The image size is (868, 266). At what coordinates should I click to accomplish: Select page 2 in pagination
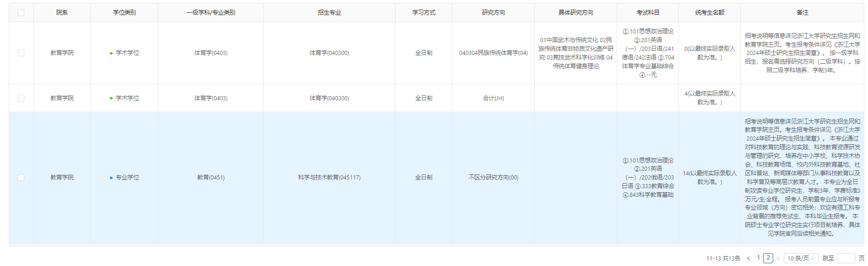(x=768, y=258)
